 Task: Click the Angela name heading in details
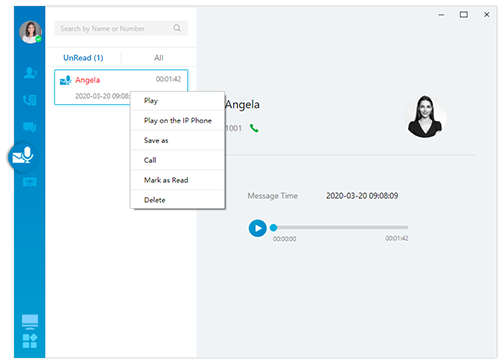coord(242,104)
